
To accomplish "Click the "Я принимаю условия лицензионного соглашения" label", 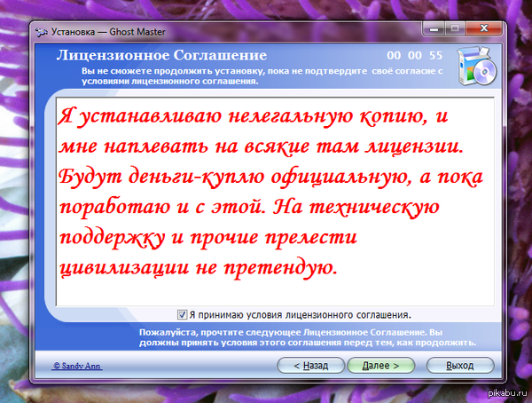I will [300, 314].
